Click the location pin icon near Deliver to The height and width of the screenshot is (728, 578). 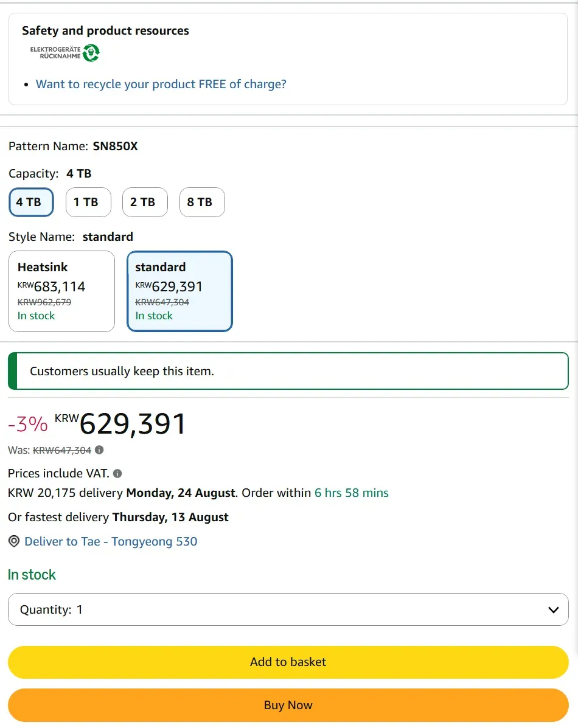click(x=14, y=541)
